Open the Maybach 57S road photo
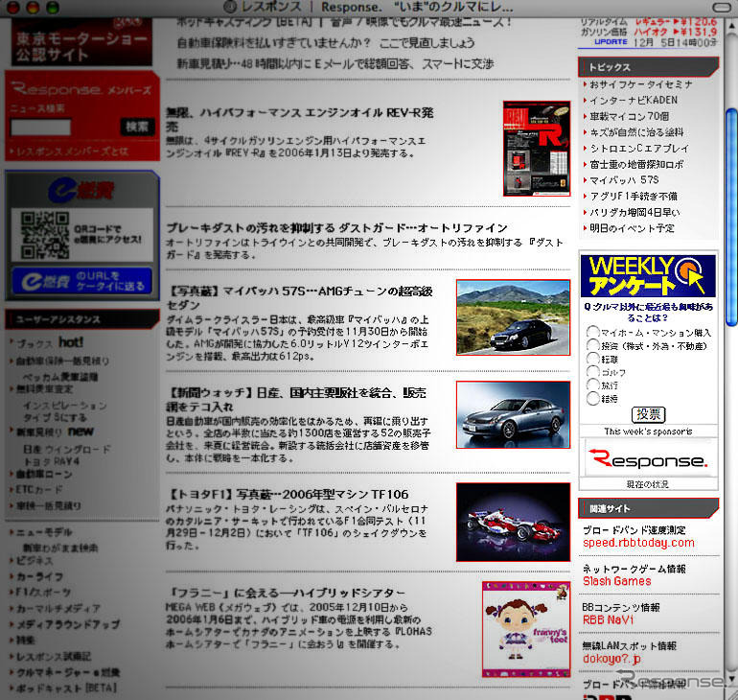The width and height of the screenshot is (738, 700). [x=513, y=317]
